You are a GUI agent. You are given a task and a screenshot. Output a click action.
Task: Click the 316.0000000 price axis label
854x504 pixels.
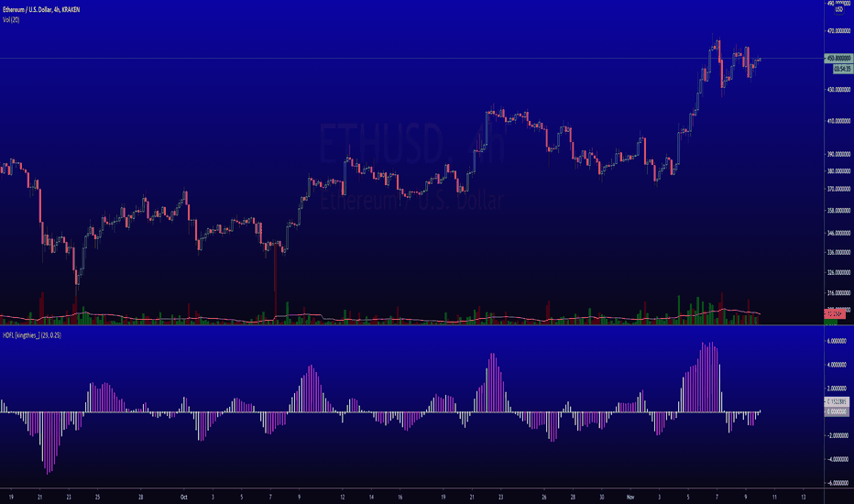[838, 293]
